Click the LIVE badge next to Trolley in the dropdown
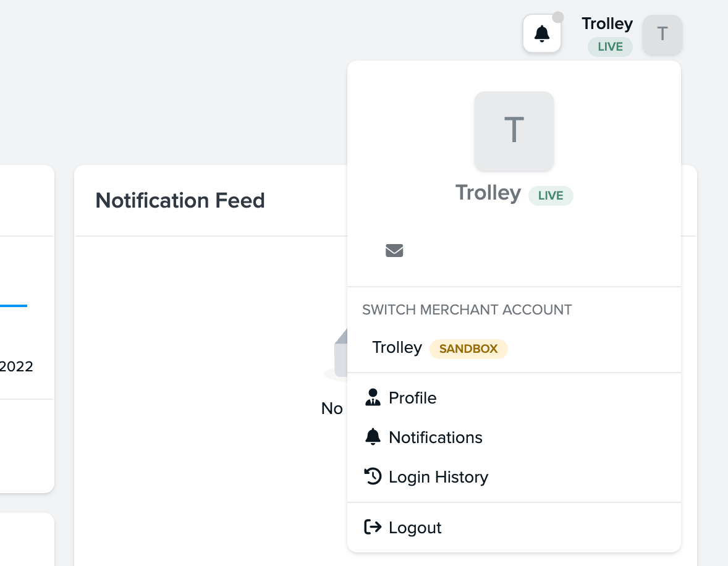 point(550,195)
